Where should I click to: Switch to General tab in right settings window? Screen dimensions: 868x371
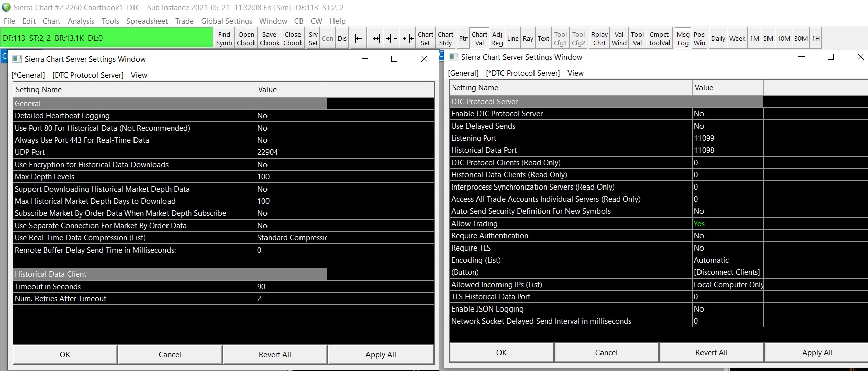tap(463, 73)
